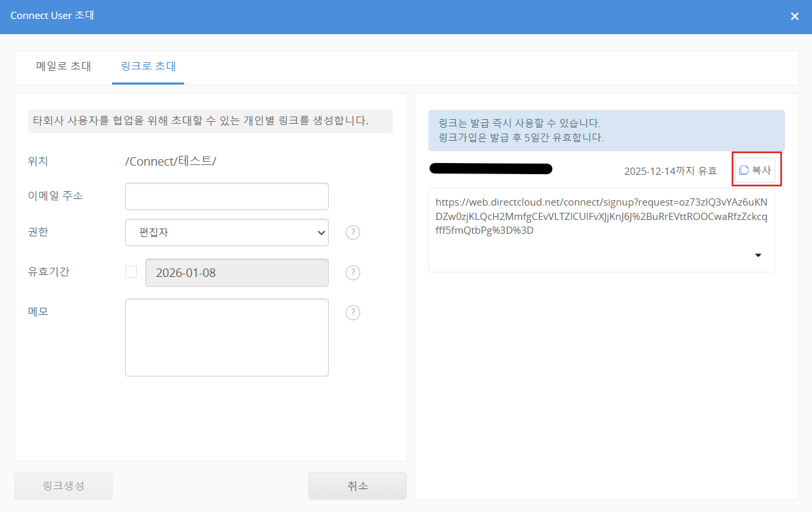Enable the 유효기간 checkbox
Image resolution: width=812 pixels, height=512 pixels.
(131, 272)
